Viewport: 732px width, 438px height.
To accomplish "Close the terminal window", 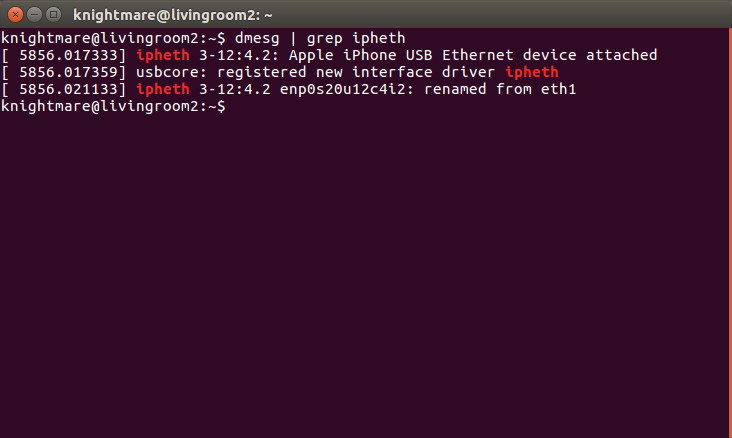I will click(14, 14).
